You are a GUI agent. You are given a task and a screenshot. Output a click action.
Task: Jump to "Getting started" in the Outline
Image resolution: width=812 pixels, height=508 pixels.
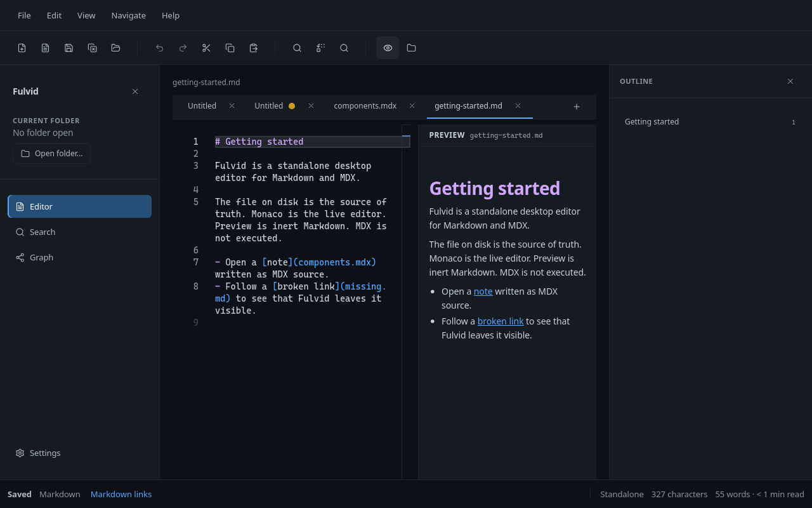[710, 122]
